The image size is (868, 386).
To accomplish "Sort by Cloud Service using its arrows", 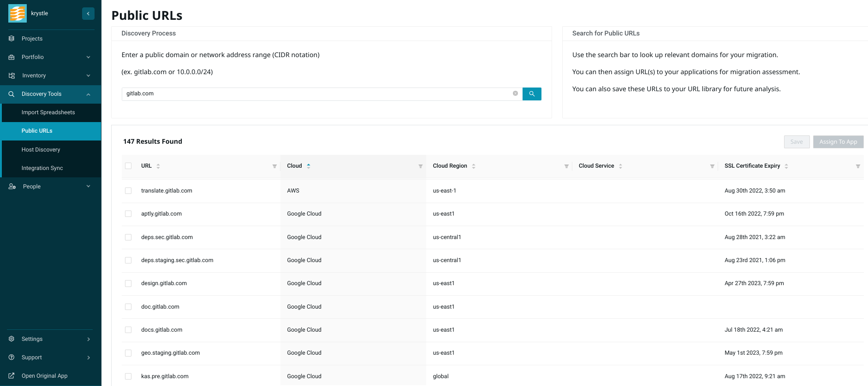I will [x=620, y=166].
